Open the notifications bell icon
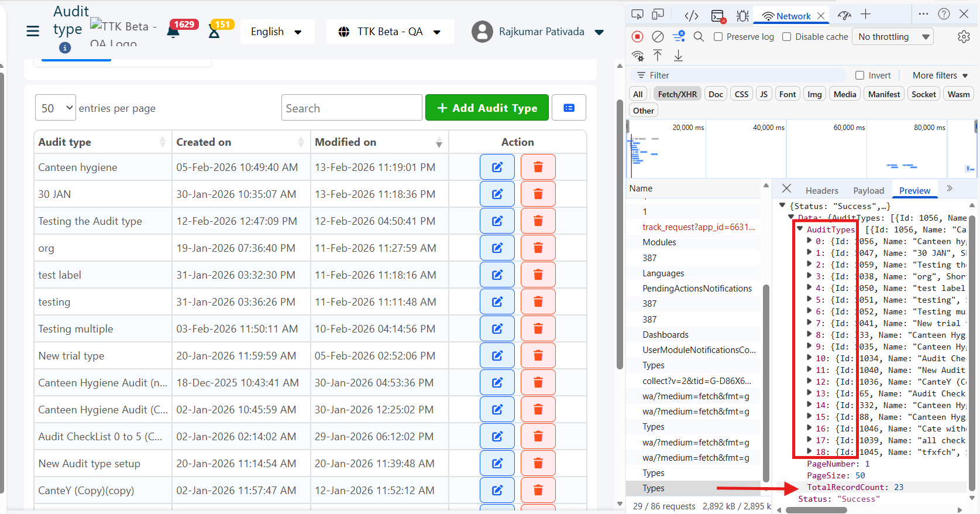The width and height of the screenshot is (980, 514). 173,32
